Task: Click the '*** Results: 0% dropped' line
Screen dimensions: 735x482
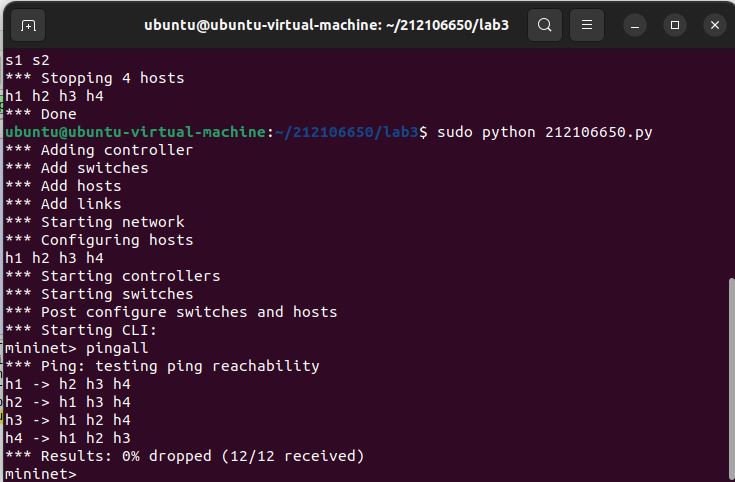Action: 185,456
